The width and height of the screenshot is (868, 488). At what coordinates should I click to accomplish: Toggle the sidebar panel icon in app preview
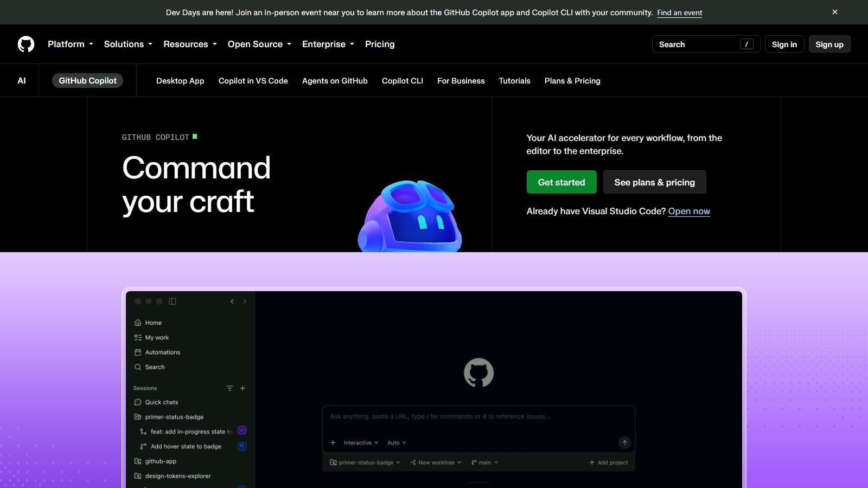pyautogui.click(x=173, y=301)
